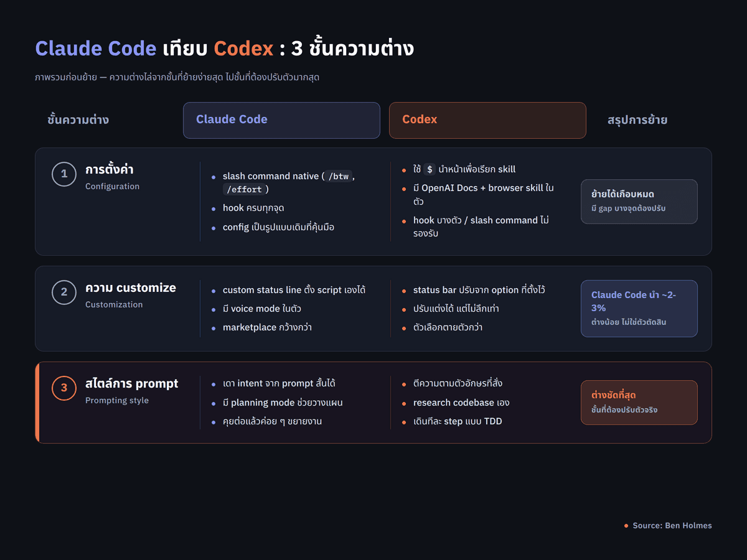Screen dimensions: 747x560
Task: Click เดา intent จาก prompt สั้นได้ bullet
Action: [279, 384]
